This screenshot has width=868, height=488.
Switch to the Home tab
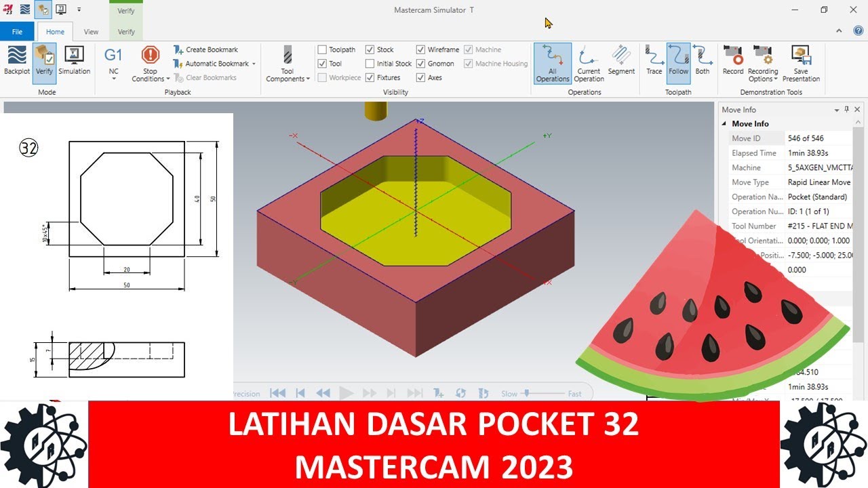pyautogui.click(x=55, y=32)
